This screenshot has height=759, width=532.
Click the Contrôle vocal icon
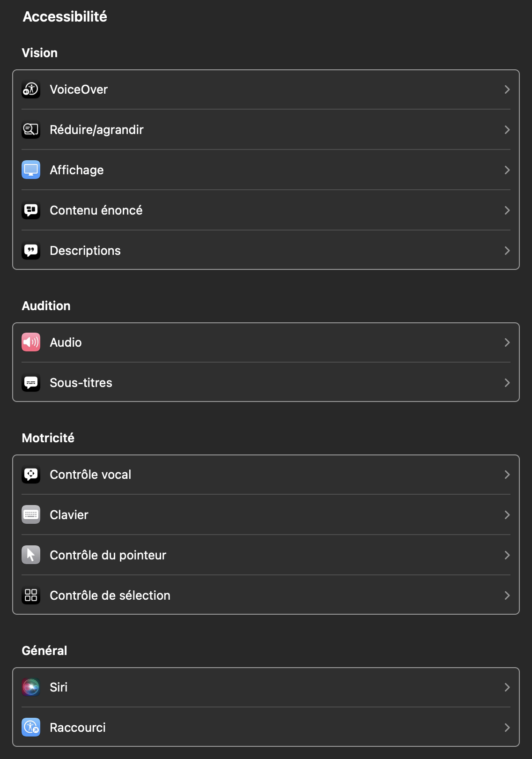pyautogui.click(x=31, y=475)
